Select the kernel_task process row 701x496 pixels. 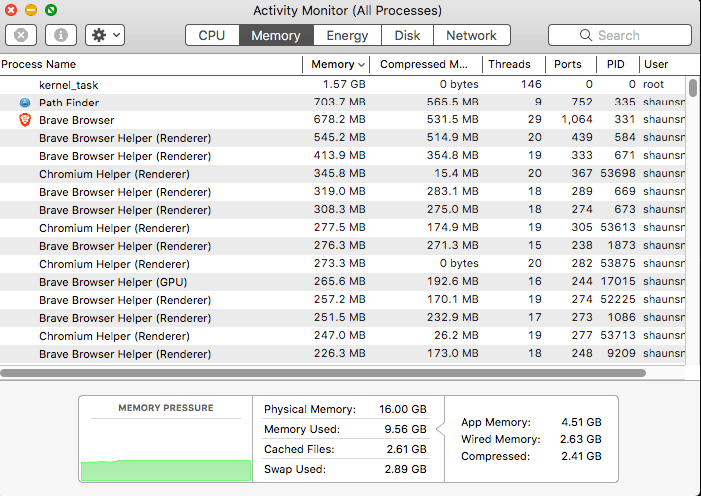(x=342, y=85)
